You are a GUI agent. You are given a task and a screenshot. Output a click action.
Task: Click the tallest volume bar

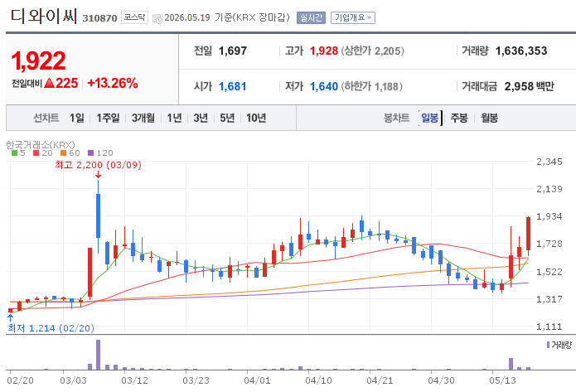[98, 355]
